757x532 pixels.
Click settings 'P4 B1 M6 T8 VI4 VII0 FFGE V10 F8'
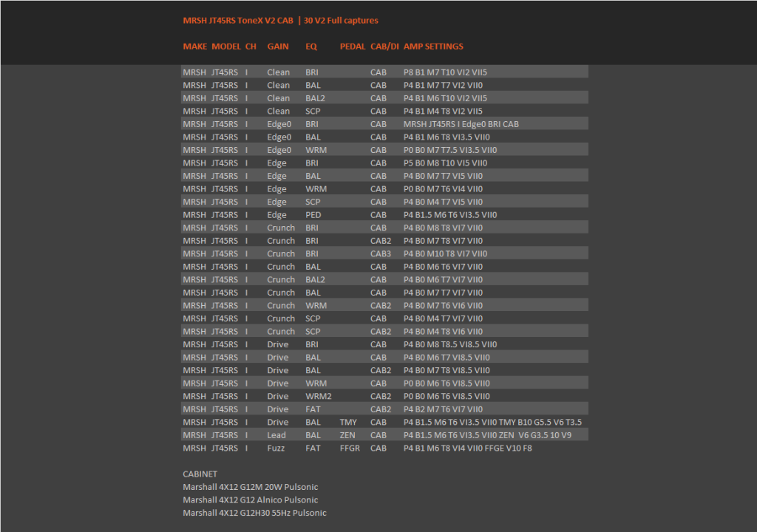(x=468, y=449)
